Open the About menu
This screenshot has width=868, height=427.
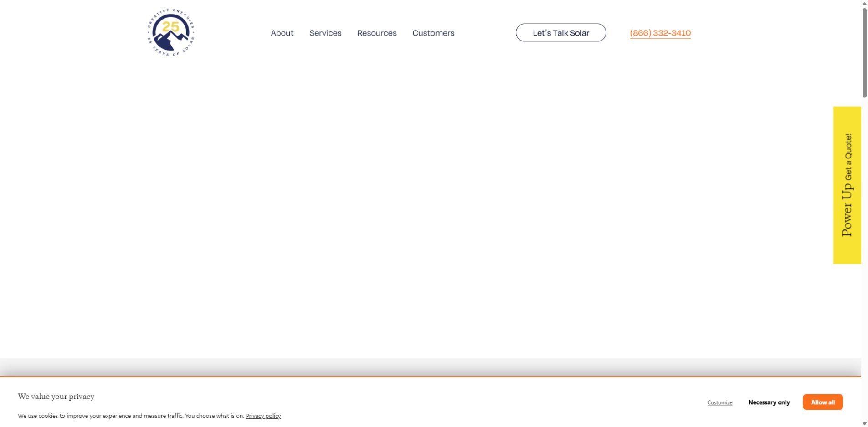(282, 33)
